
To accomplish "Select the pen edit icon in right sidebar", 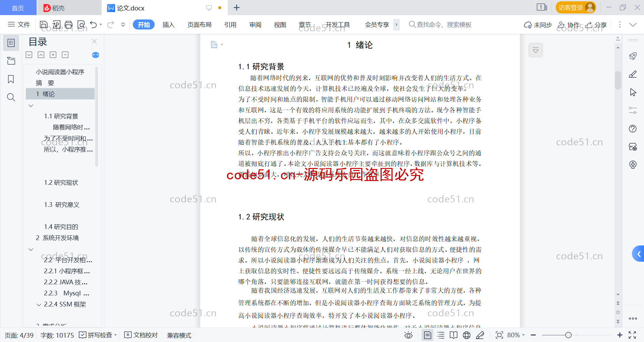I will 633,74.
